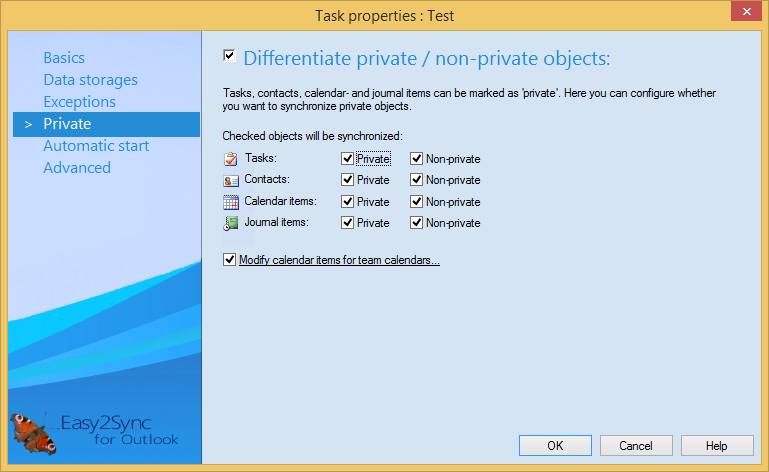Toggle Non-private checkbox for Journal items
This screenshot has width=769, height=472.
416,223
